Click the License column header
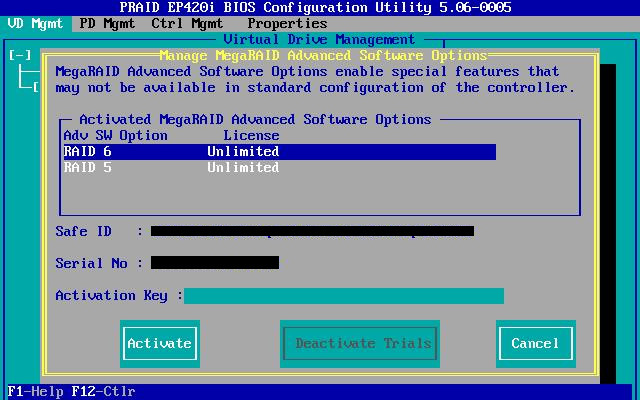 click(251, 136)
